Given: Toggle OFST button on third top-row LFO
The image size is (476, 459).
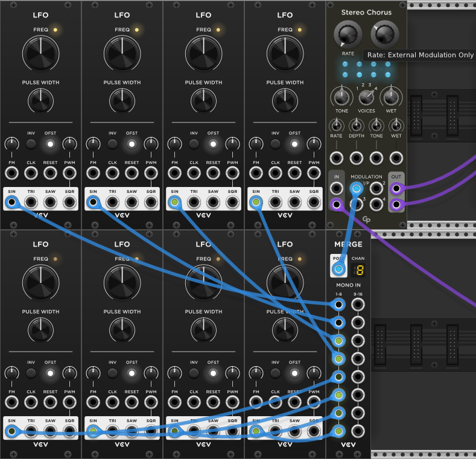Looking at the screenshot, I should pos(213,144).
